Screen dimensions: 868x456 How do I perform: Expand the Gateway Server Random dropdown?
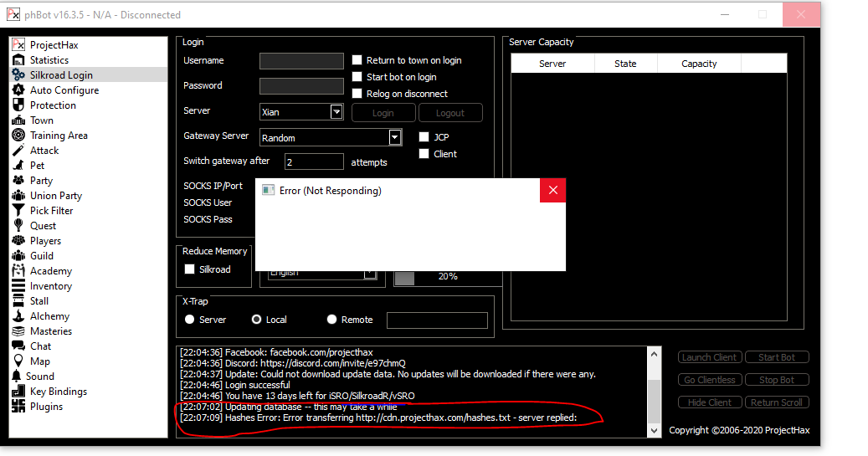point(395,137)
